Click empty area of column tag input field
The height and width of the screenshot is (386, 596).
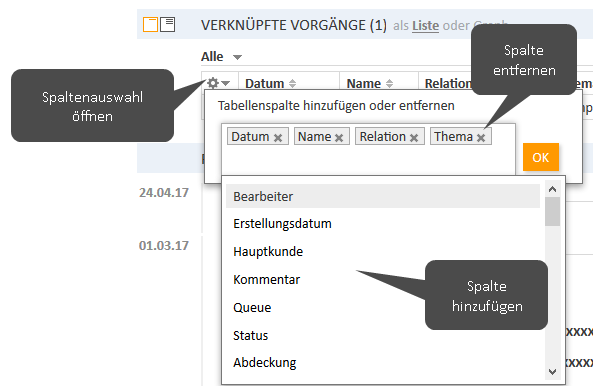point(368,160)
